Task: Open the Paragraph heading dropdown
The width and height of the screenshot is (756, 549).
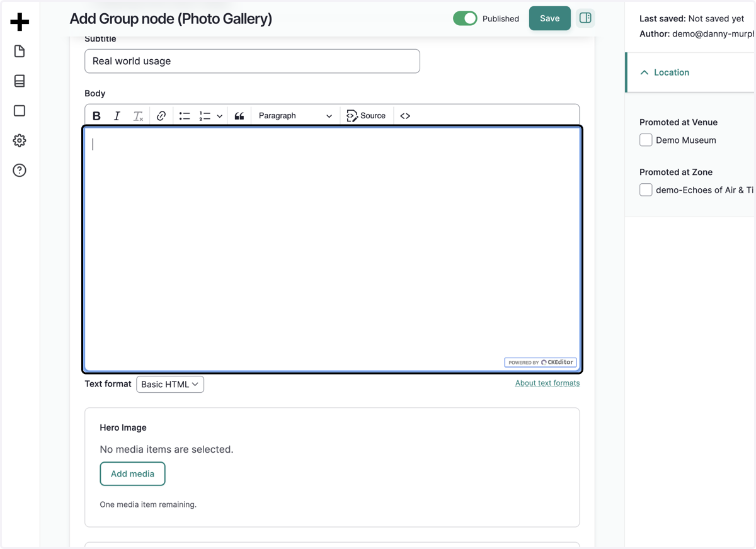Action: coord(295,116)
